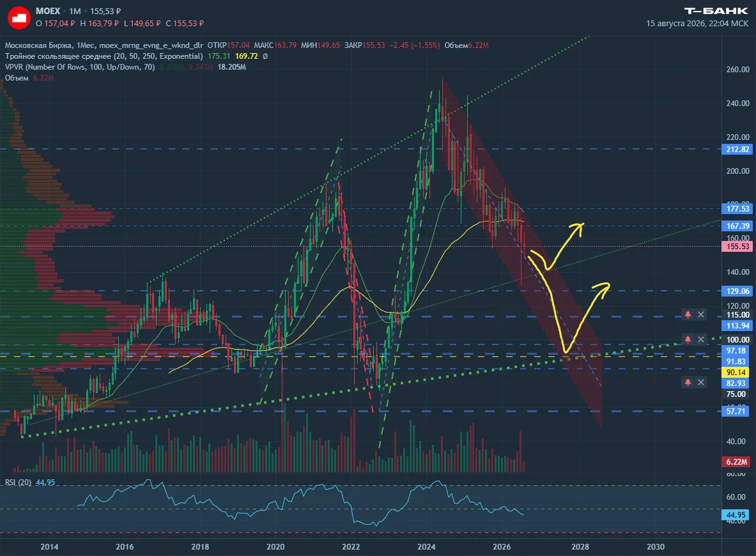Click the header price 155,53 ₽ next to 1M
756x556 pixels.
[x=105, y=11]
